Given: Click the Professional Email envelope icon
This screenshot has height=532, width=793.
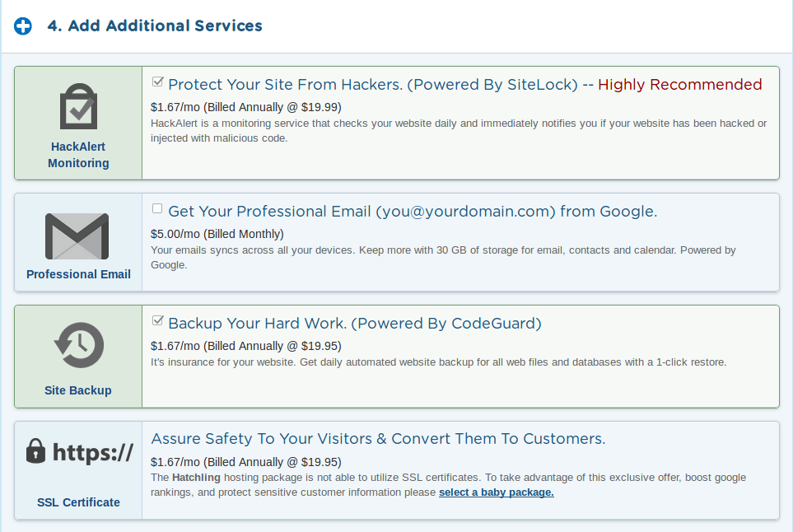Looking at the screenshot, I should point(77,236).
